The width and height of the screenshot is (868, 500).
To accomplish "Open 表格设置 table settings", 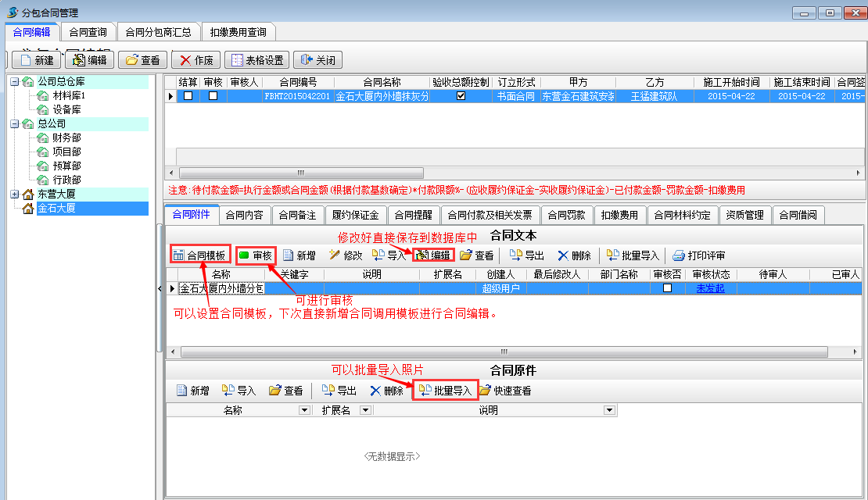I will pyautogui.click(x=256, y=60).
